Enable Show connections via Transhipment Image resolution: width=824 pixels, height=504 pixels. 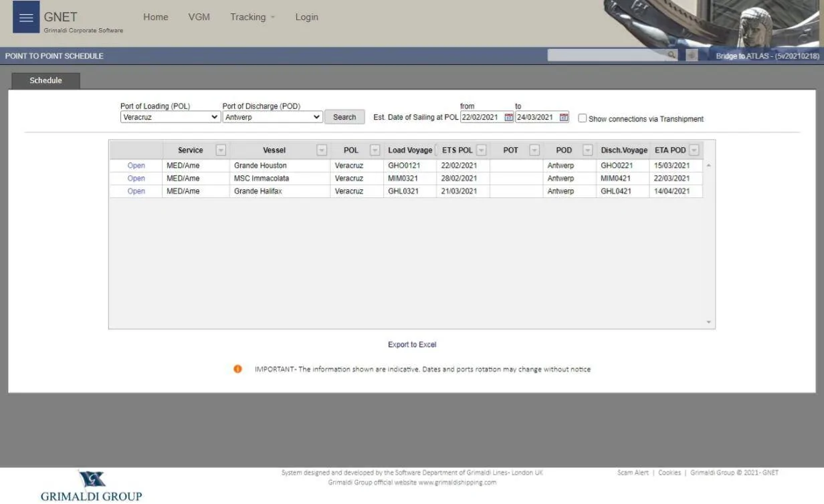coord(583,118)
